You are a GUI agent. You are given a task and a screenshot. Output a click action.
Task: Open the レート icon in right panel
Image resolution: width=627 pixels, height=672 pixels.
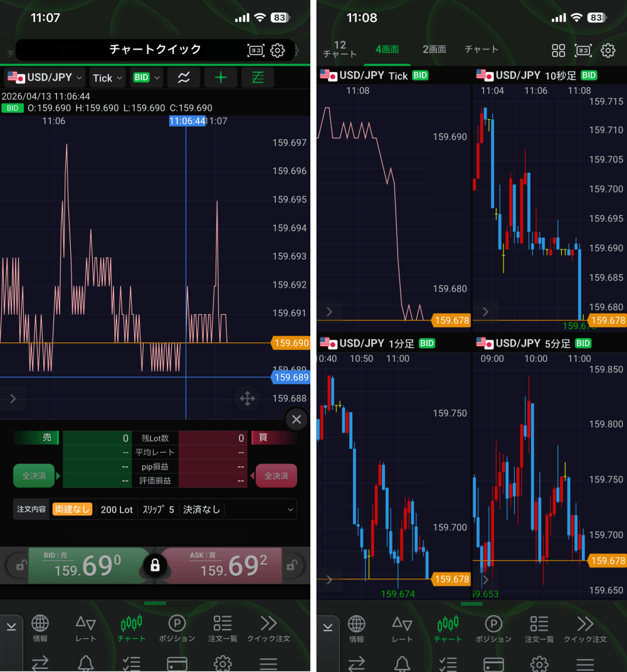tap(402, 628)
